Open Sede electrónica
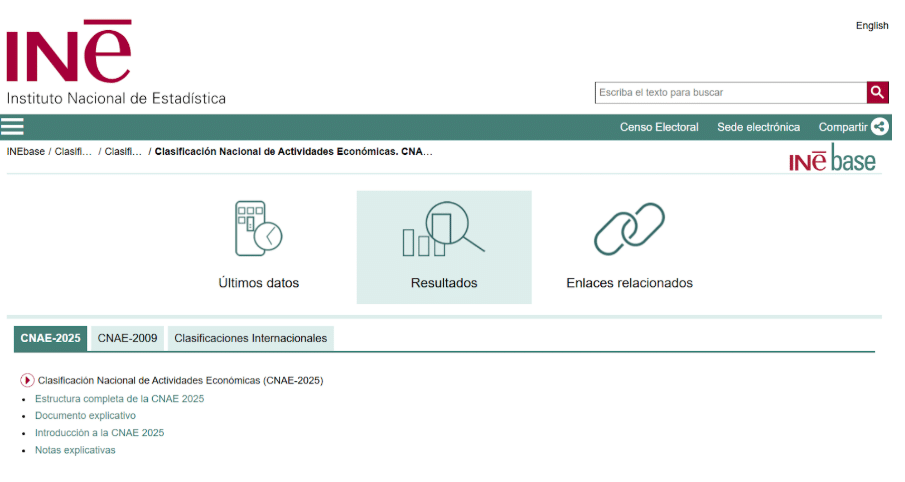 pyautogui.click(x=758, y=127)
